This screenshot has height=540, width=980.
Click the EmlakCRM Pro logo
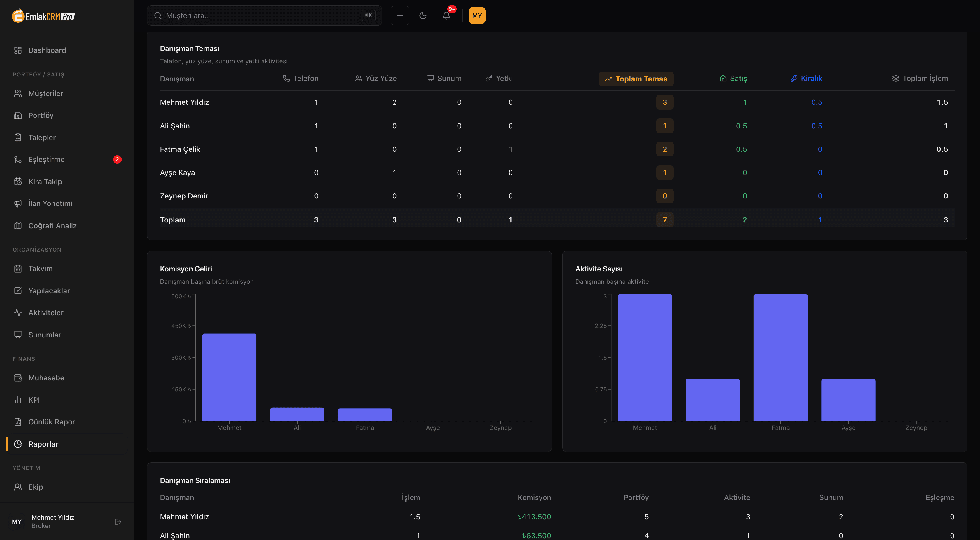point(43,16)
